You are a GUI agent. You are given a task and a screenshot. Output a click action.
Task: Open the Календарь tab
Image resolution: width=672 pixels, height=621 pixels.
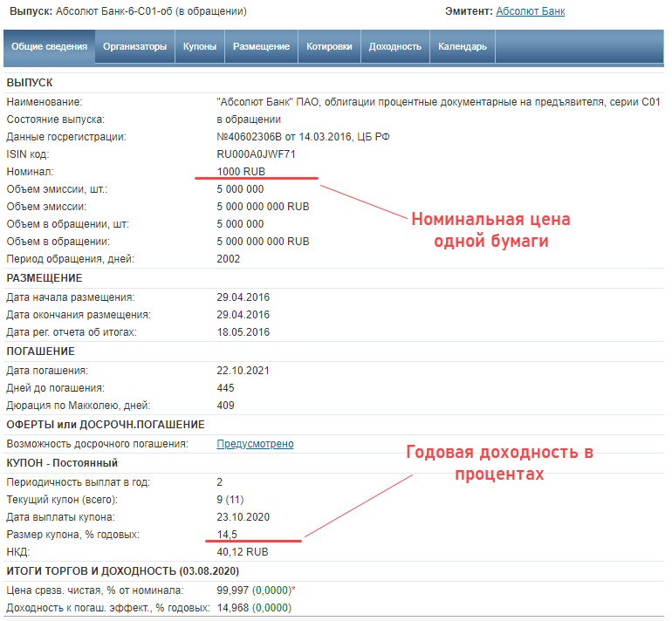pyautogui.click(x=463, y=47)
